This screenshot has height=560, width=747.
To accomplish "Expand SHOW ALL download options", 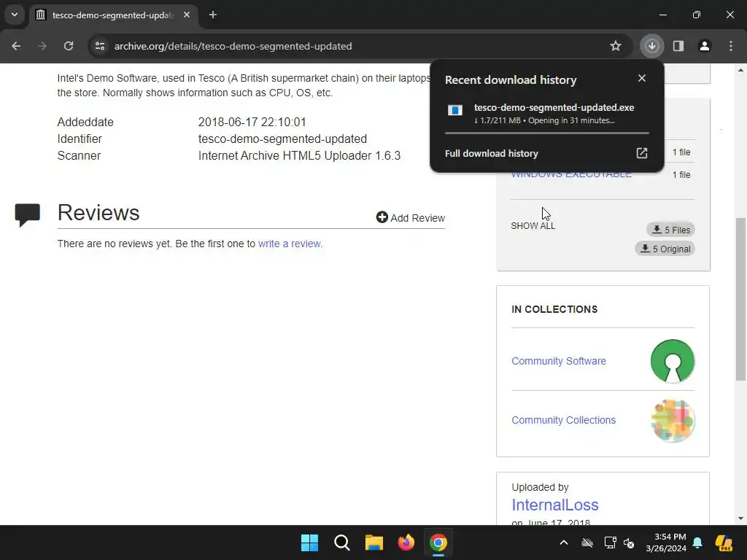I will [533, 226].
